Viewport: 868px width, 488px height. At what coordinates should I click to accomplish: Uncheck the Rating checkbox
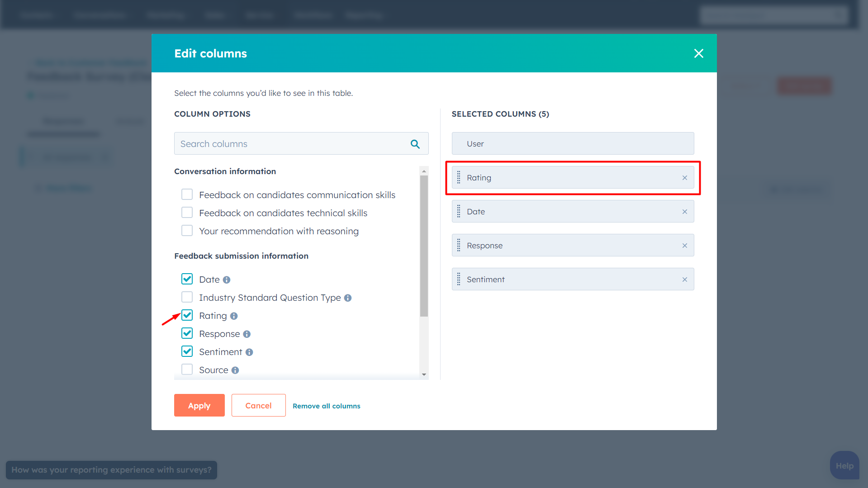(187, 315)
